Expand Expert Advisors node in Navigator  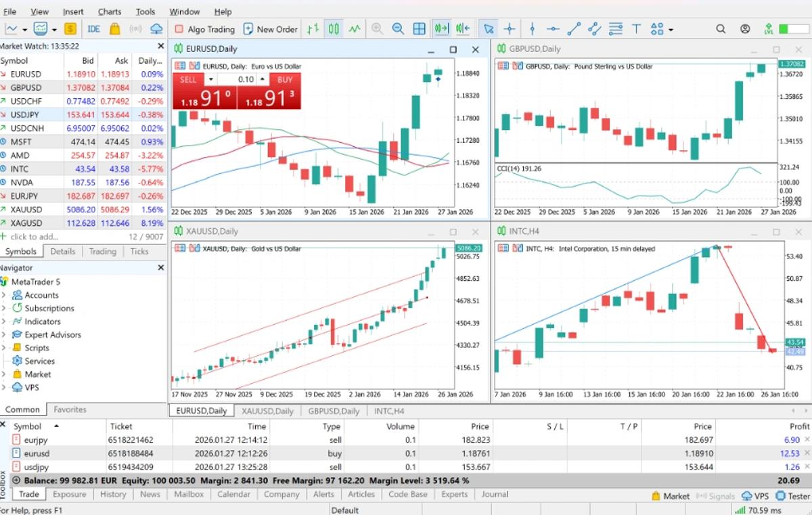(3, 334)
